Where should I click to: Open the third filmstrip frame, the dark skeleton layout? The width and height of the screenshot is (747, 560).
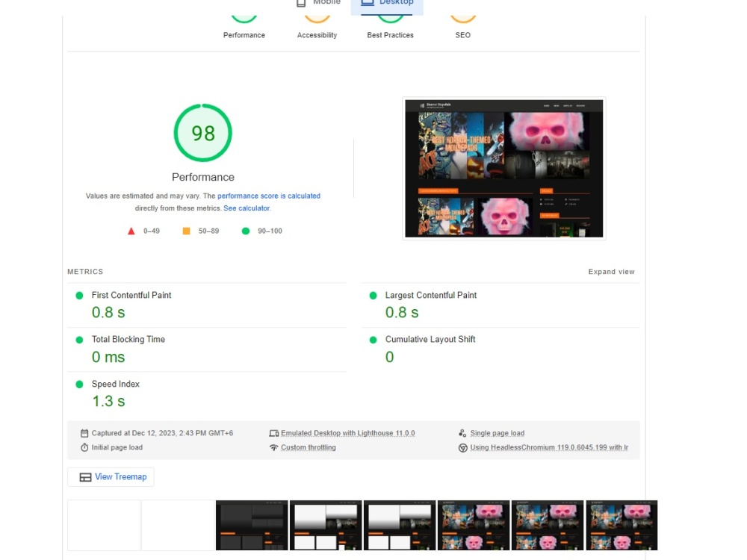tap(252, 525)
